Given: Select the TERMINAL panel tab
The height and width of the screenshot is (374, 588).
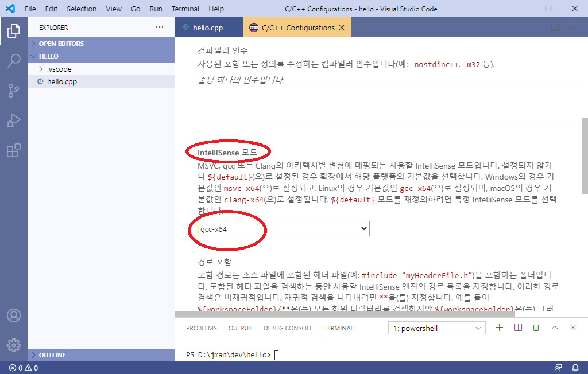Looking at the screenshot, I should 339,328.
